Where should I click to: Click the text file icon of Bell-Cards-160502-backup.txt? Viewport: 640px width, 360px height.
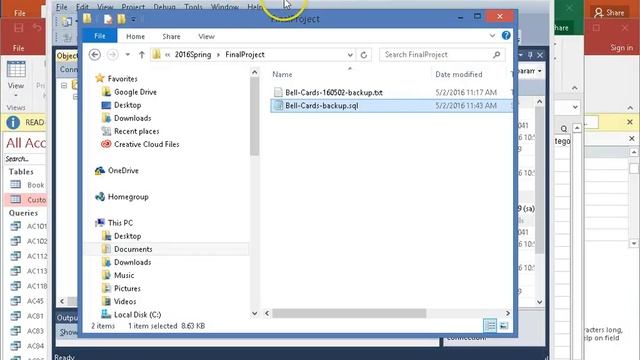tap(278, 92)
